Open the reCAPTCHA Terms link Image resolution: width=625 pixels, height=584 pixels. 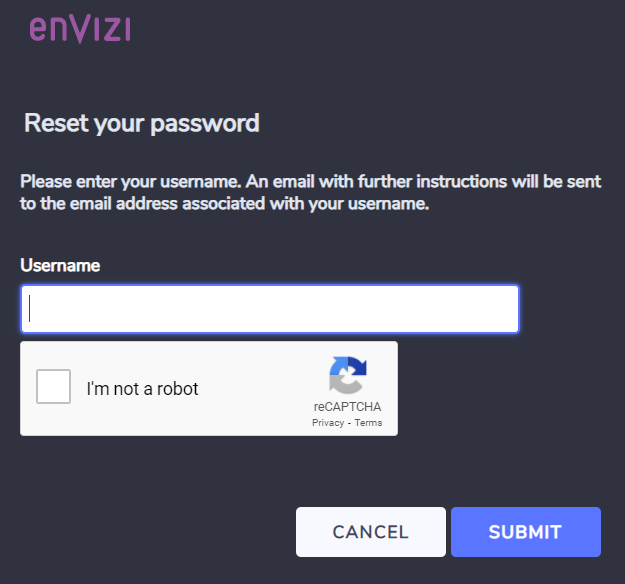point(368,423)
